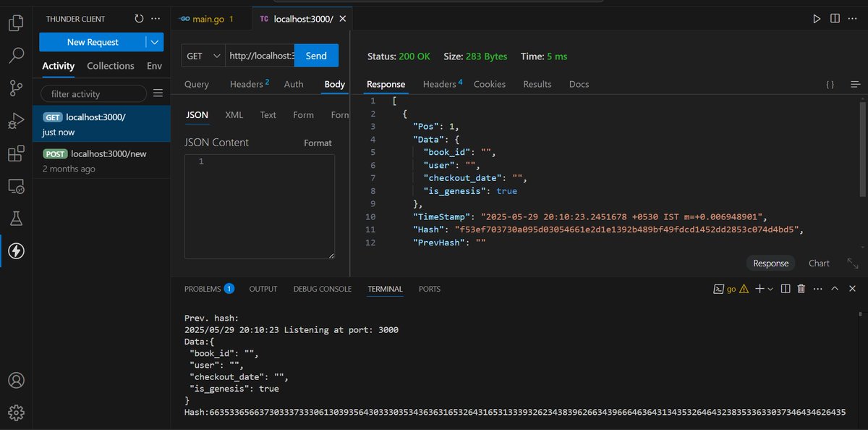This screenshot has width=868, height=430.
Task: Open the GET method dropdown
Action: 205,56
